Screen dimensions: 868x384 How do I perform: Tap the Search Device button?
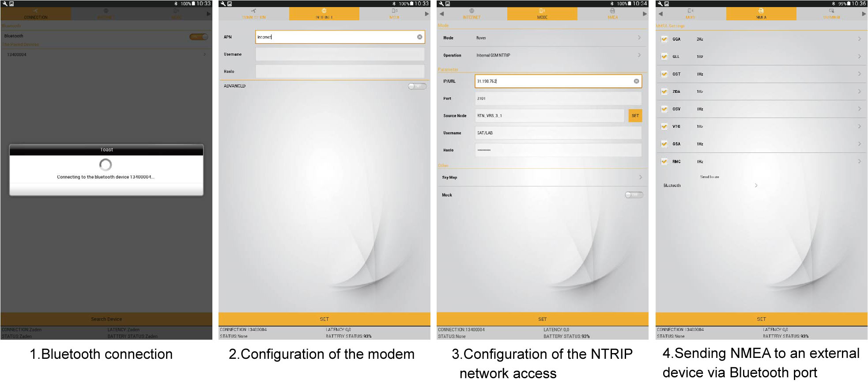(x=106, y=319)
